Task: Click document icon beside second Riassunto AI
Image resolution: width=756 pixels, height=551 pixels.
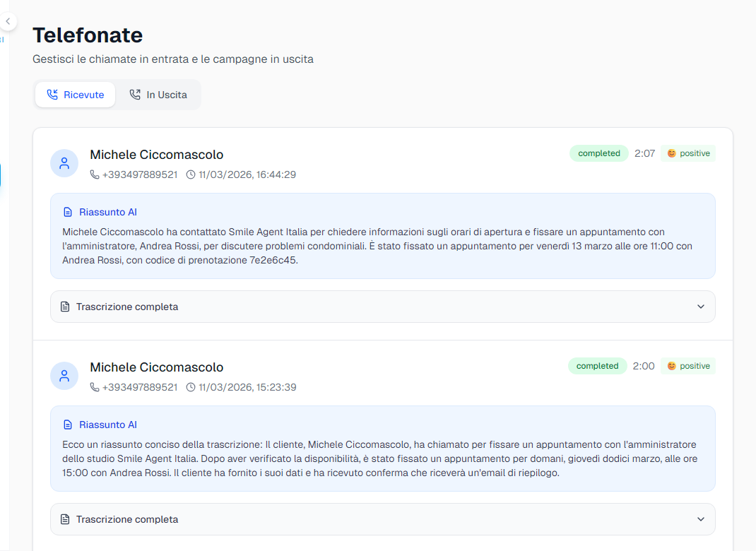Action: click(68, 425)
